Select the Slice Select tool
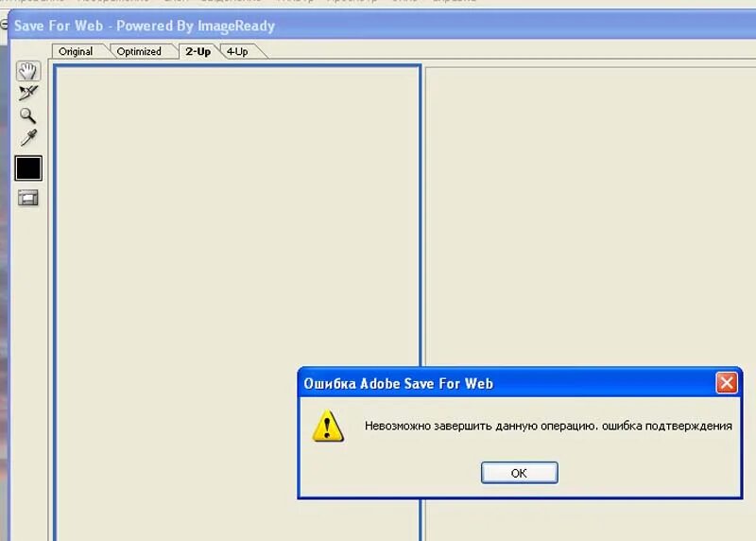 (28, 93)
